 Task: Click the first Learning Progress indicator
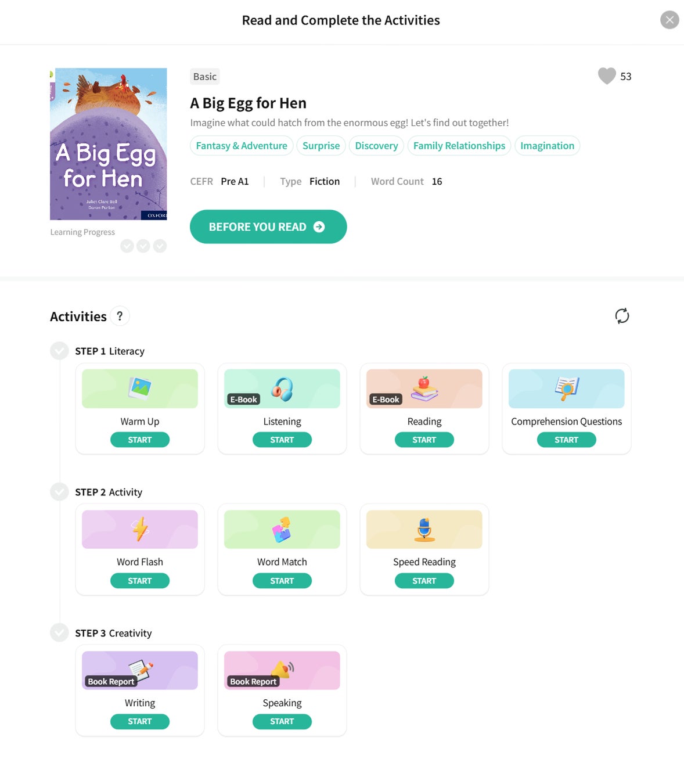[x=127, y=246]
